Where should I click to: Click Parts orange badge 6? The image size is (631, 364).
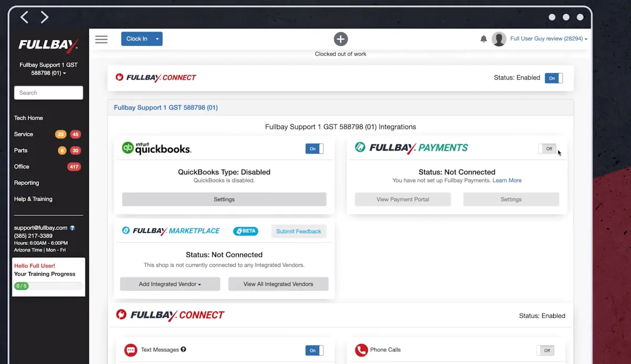pos(62,151)
